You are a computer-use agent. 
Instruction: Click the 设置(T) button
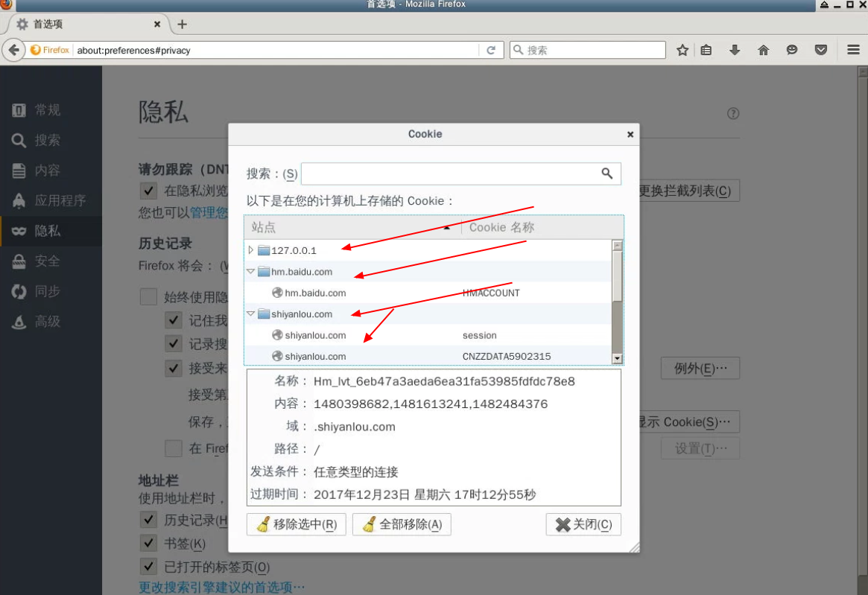pos(700,448)
